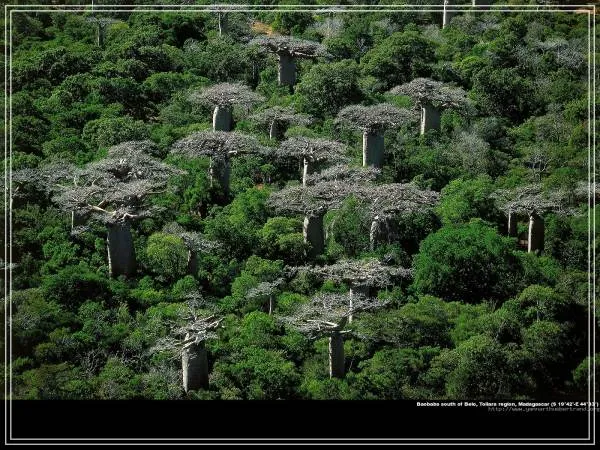The image size is (600, 450).
Task: Click the orange-brown bare soil patch near the top
Action: (262, 27)
